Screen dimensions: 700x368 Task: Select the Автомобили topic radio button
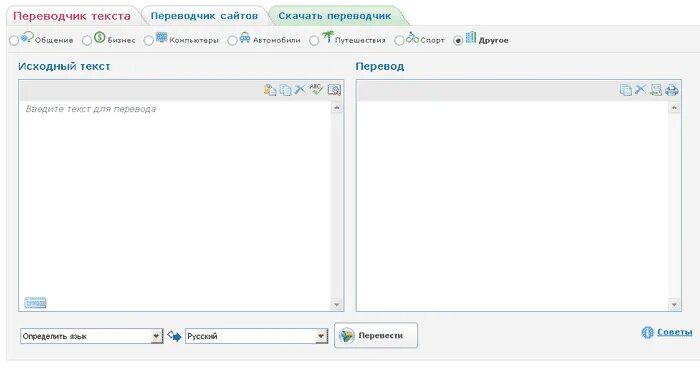pyautogui.click(x=232, y=41)
